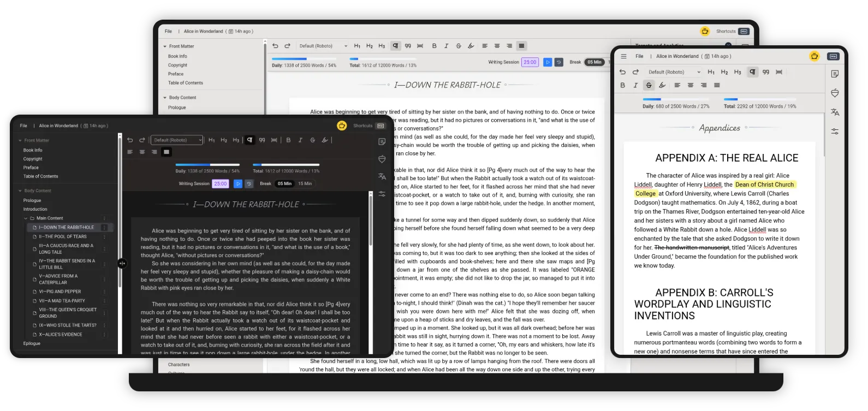Toggle justify alignment in dark window toolbar
Viewport: 868px width, 411px height.
[167, 152]
